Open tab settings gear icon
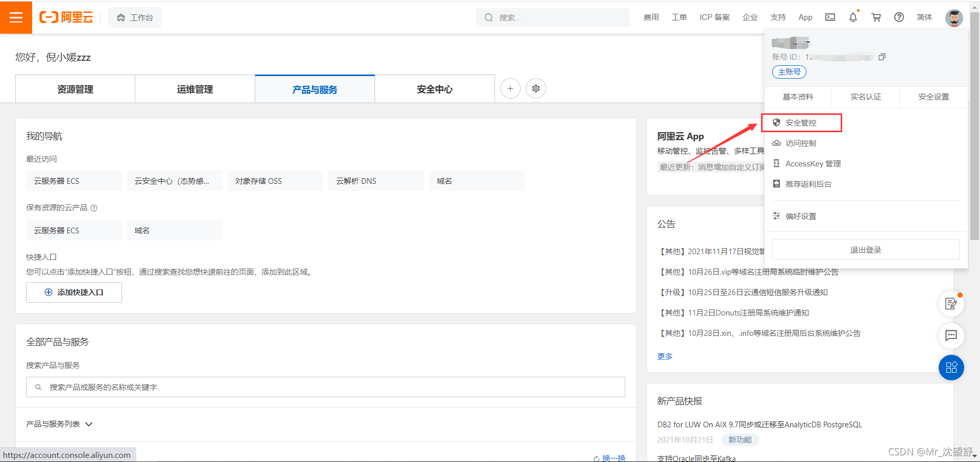Screen dimensions: 980x462 point(536,88)
